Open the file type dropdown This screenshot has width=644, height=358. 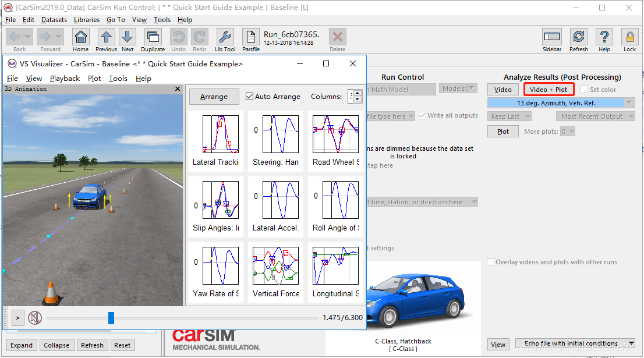(390, 116)
